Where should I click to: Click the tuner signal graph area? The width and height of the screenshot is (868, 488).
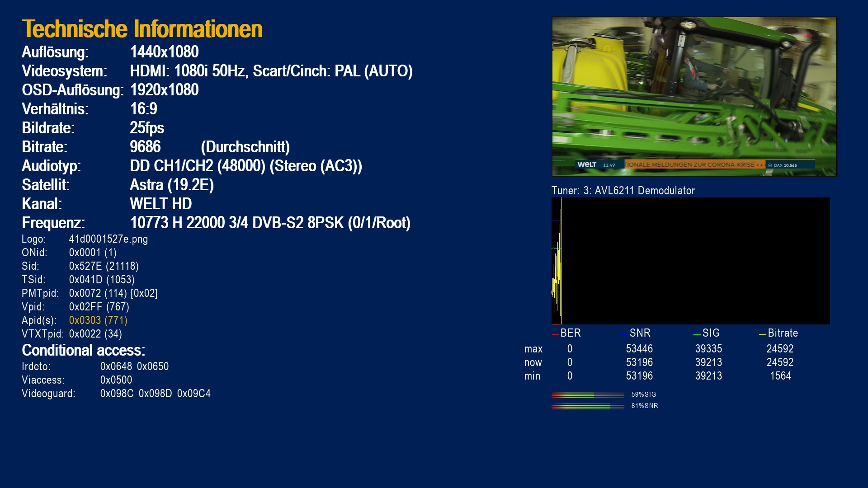click(690, 261)
